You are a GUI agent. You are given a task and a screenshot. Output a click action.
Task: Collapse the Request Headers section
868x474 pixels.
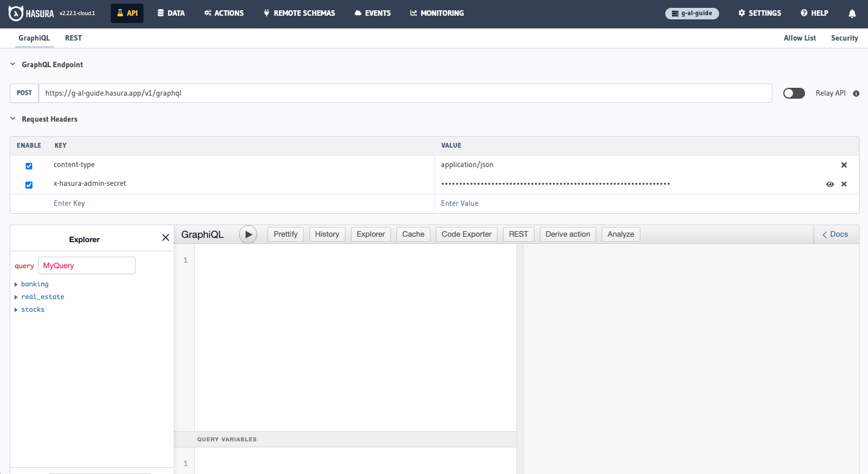point(12,119)
